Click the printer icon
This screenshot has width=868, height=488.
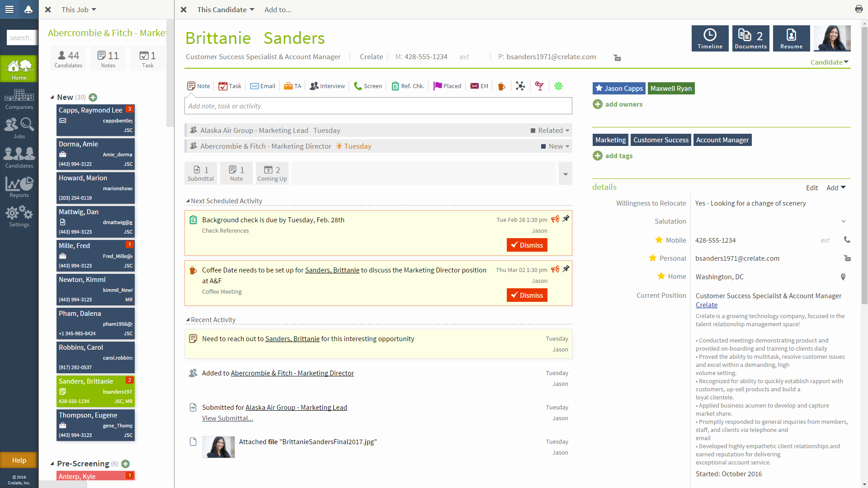(859, 9)
